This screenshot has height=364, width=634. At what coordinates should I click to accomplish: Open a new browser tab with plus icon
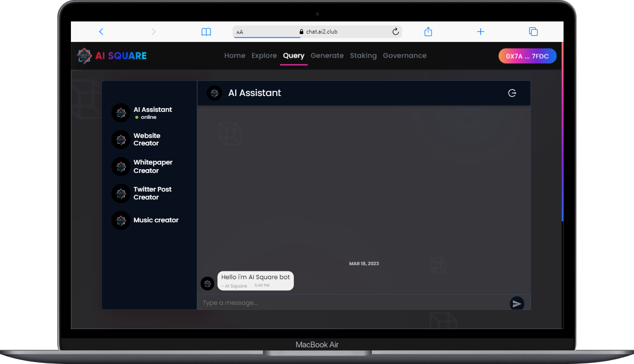point(481,32)
